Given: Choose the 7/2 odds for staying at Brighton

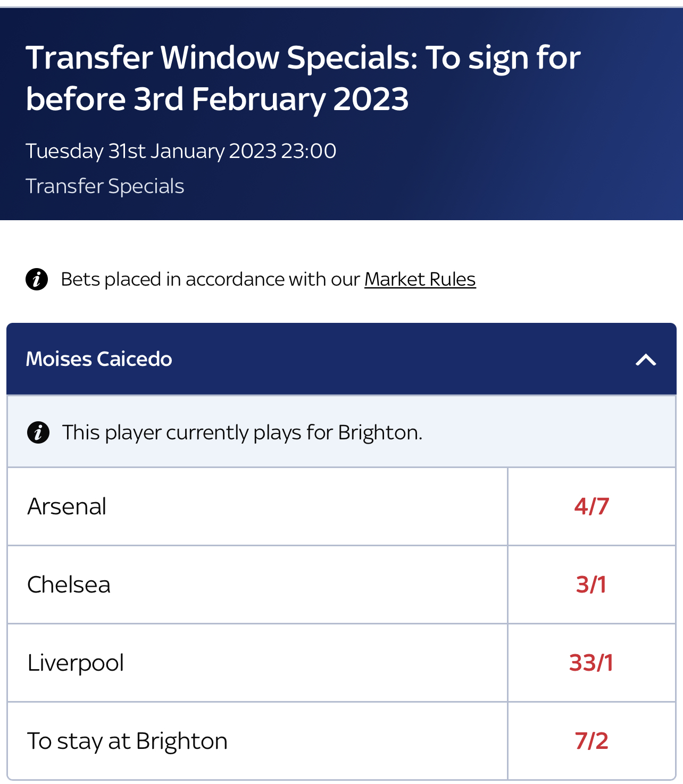Looking at the screenshot, I should coord(592,741).
